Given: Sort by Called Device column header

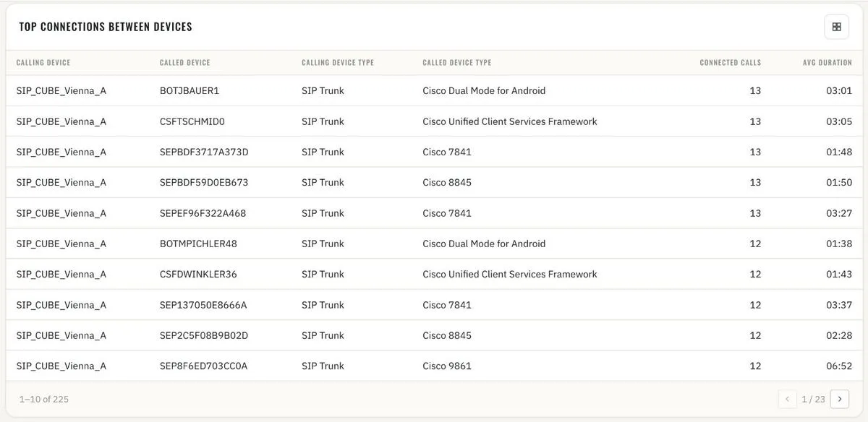Looking at the screenshot, I should click(x=185, y=63).
